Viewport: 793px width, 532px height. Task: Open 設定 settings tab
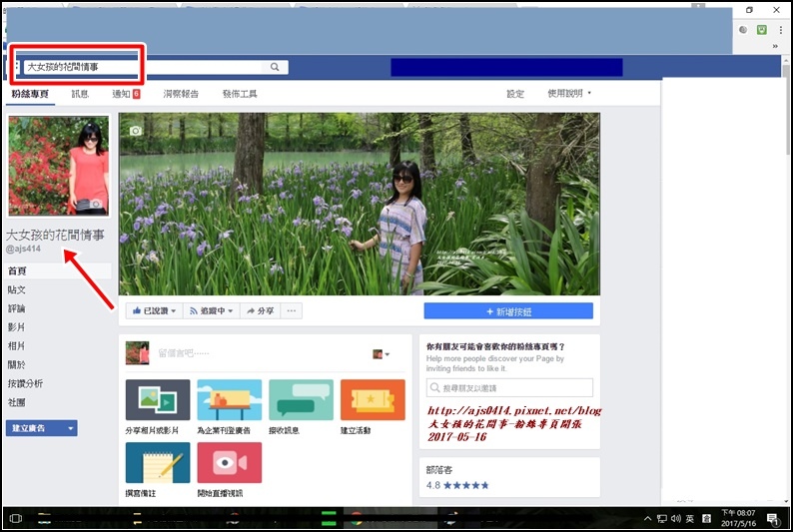(x=515, y=94)
